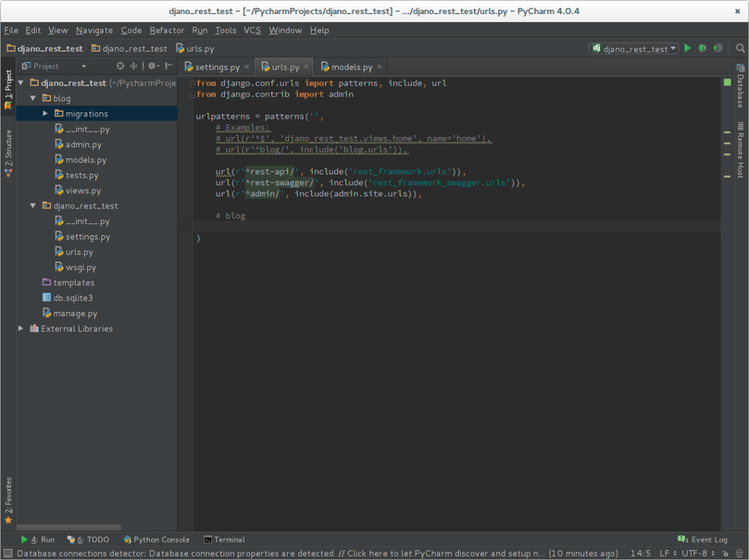749x560 pixels.
Task: Click tool windows quick access icon in status bar
Action: (7, 554)
